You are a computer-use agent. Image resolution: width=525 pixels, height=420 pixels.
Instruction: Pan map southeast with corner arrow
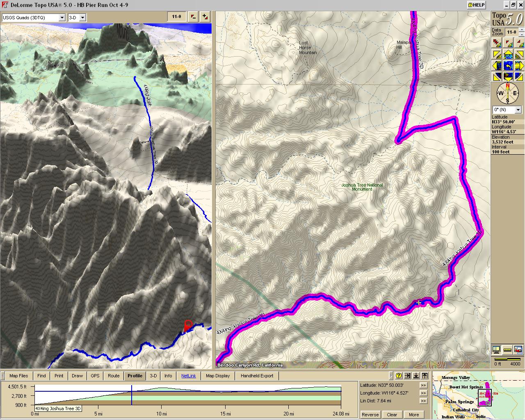click(x=519, y=76)
